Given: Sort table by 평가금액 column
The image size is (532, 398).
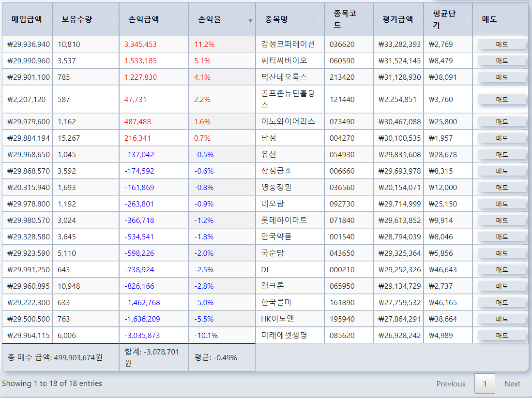Looking at the screenshot, I should point(398,19).
